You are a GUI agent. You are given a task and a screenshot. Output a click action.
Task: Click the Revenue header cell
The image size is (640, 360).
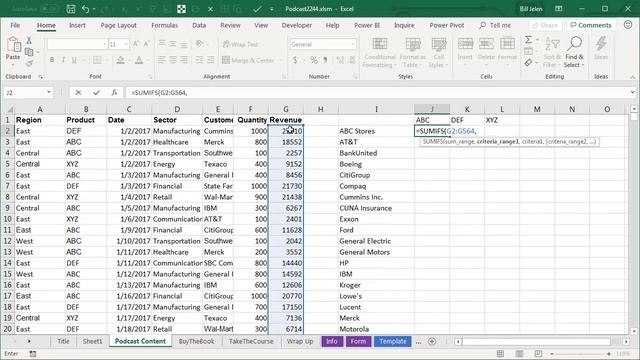tap(286, 120)
